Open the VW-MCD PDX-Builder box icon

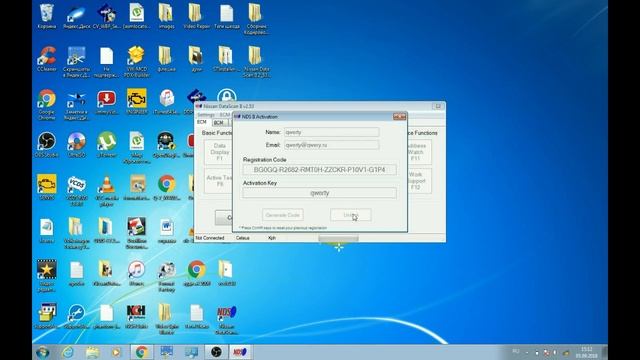(136, 61)
